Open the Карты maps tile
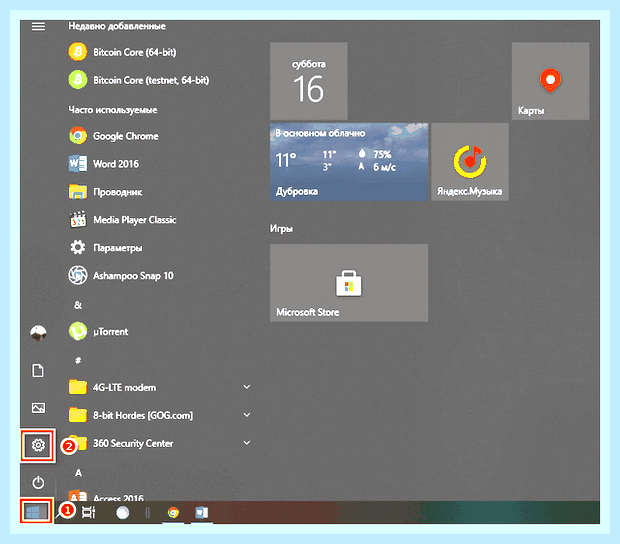 550,81
